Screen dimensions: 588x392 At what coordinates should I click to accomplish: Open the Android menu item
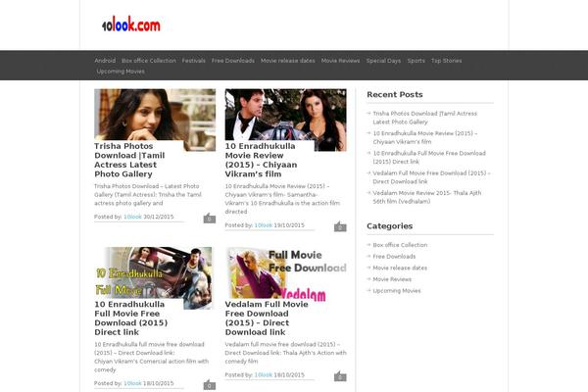point(105,61)
